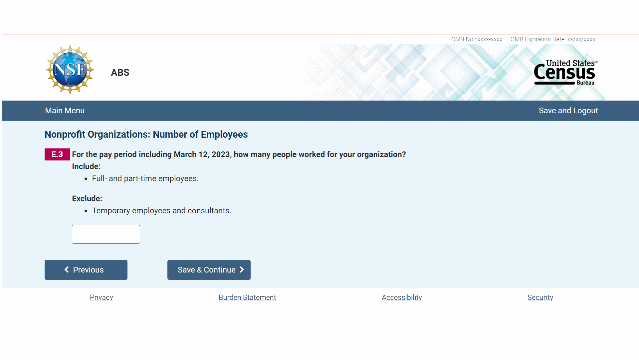639x360 pixels.
Task: Click Save & Continue button
Action: [209, 270]
